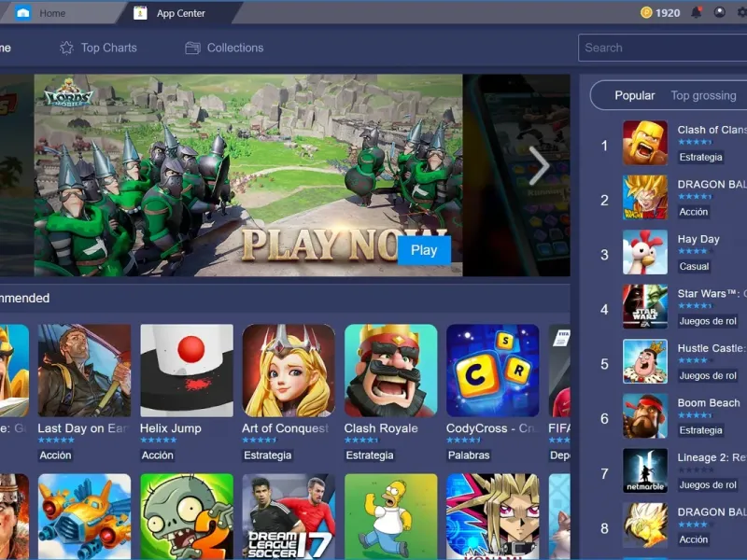Open Lineage 2 netmarble icon

pos(645,471)
